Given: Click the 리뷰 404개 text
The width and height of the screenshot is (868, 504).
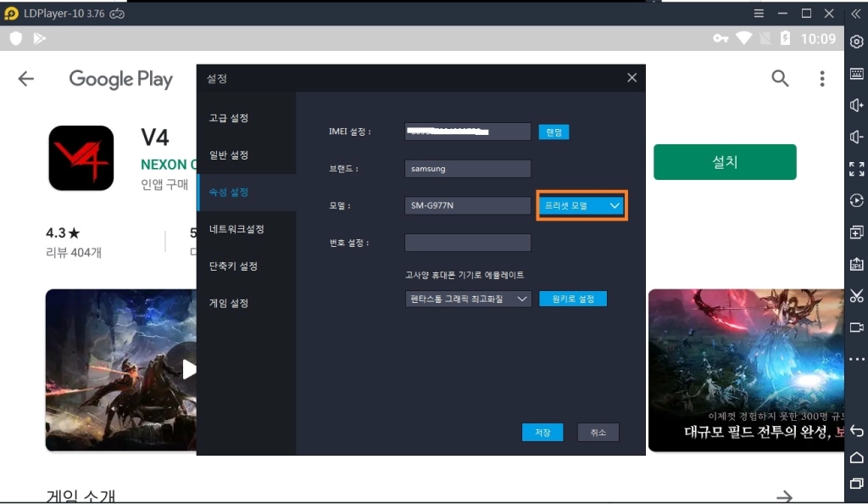Looking at the screenshot, I should pyautogui.click(x=74, y=253).
